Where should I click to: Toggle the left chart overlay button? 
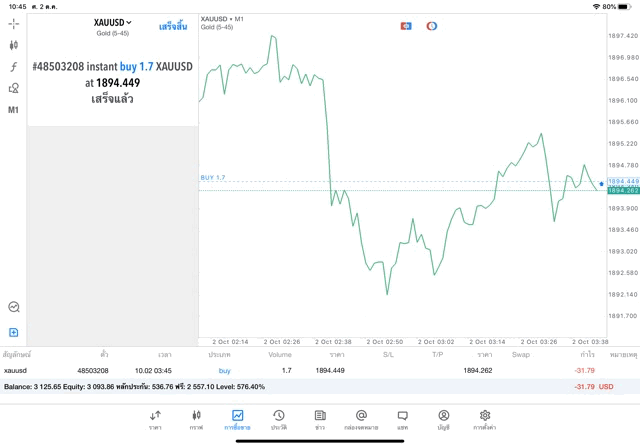(x=406, y=25)
